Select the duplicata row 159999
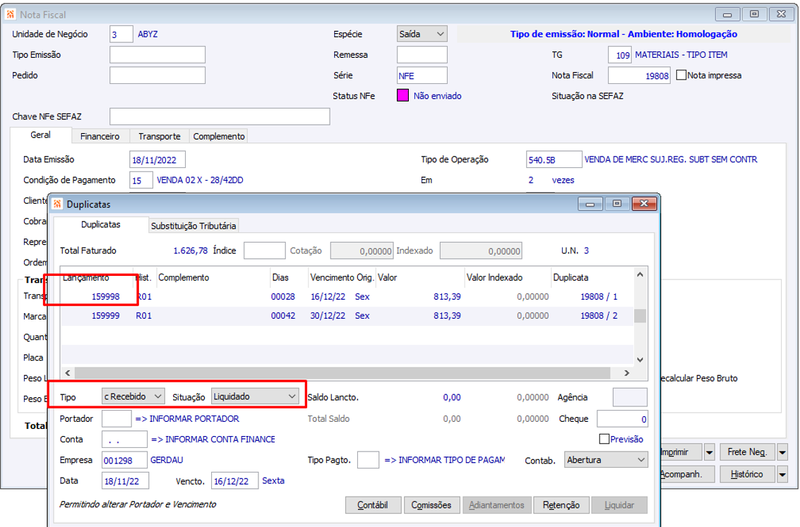 tap(347, 316)
